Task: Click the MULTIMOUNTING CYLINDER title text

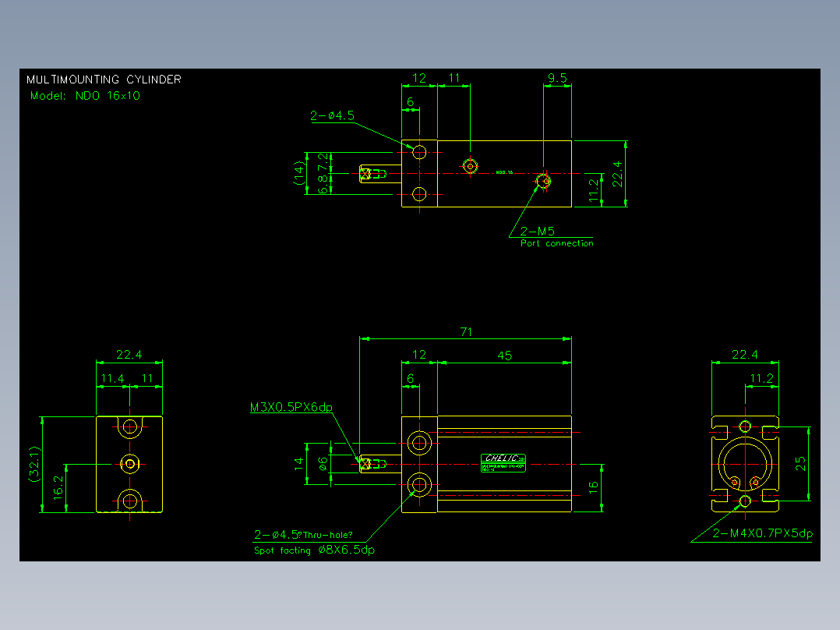Action: pos(104,80)
